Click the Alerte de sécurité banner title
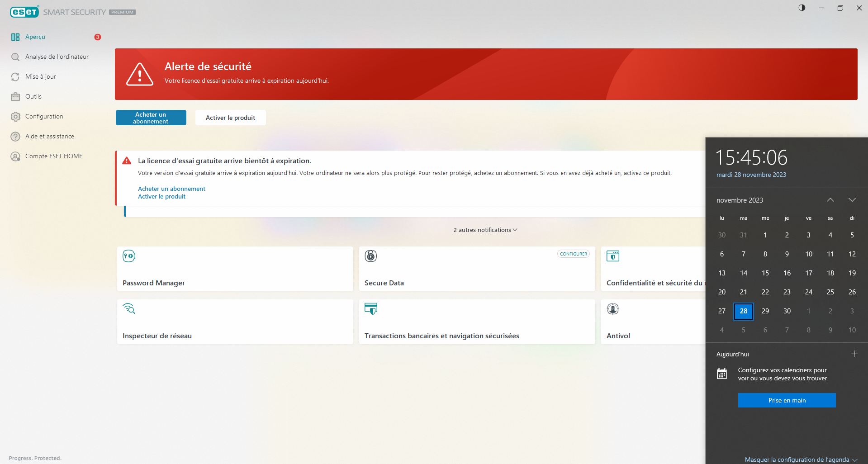868x464 pixels. point(208,66)
